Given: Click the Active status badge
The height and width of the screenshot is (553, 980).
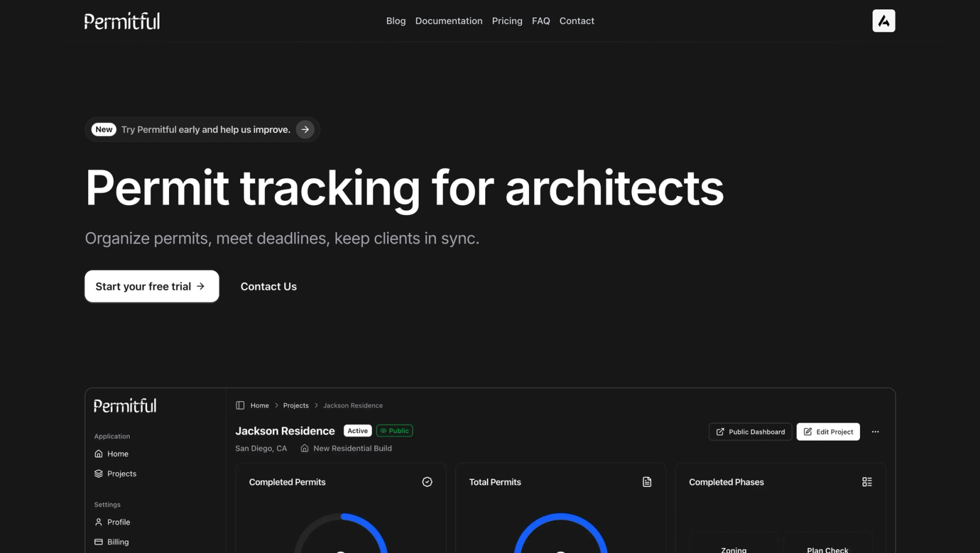Looking at the screenshot, I should pyautogui.click(x=358, y=431).
